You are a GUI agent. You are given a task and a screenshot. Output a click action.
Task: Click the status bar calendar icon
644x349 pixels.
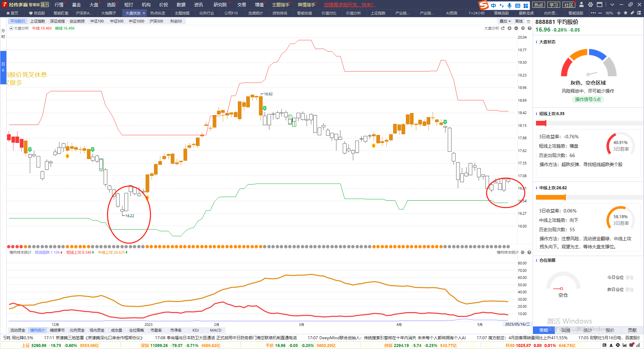(x=604, y=345)
